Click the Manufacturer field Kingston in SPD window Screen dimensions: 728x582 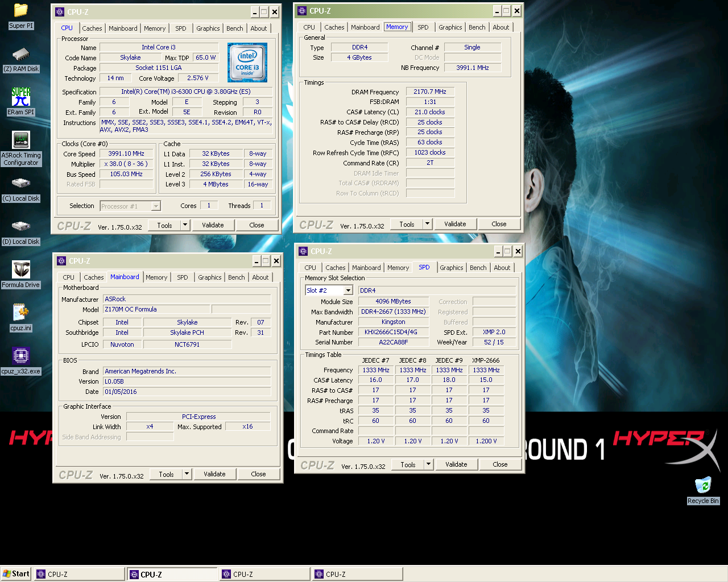click(394, 322)
